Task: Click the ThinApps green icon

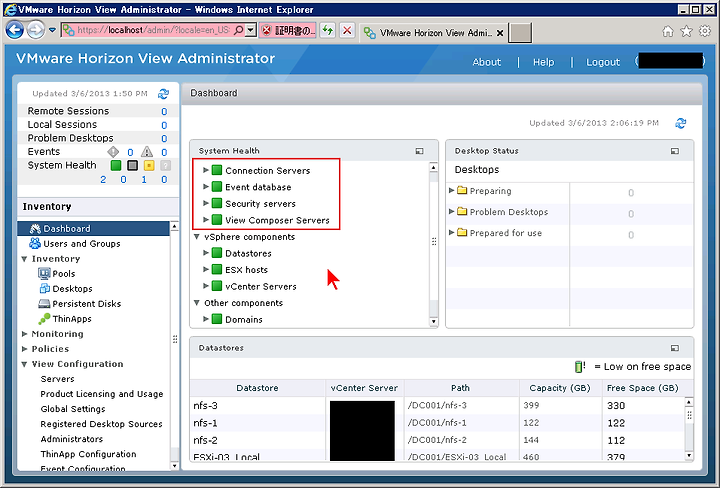Action: pos(44,319)
